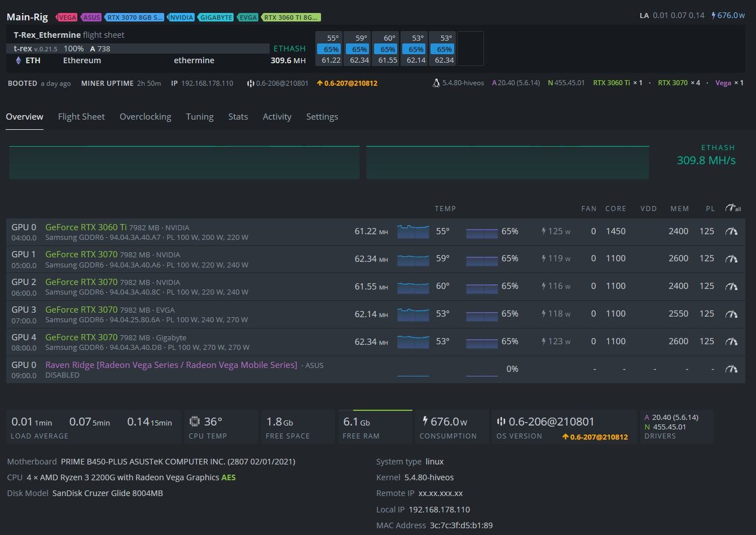Click the NVIDIA tag label
The image size is (756, 535).
pos(181,17)
